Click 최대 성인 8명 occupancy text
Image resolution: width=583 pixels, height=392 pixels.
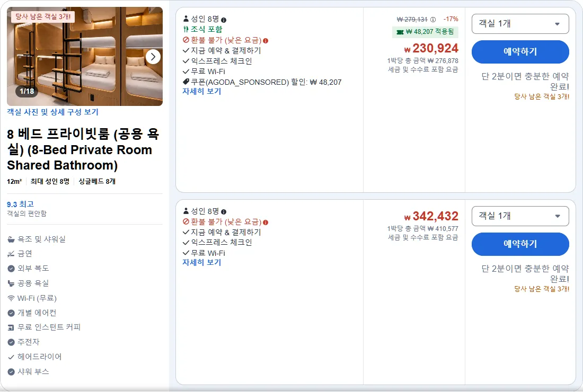pos(50,181)
